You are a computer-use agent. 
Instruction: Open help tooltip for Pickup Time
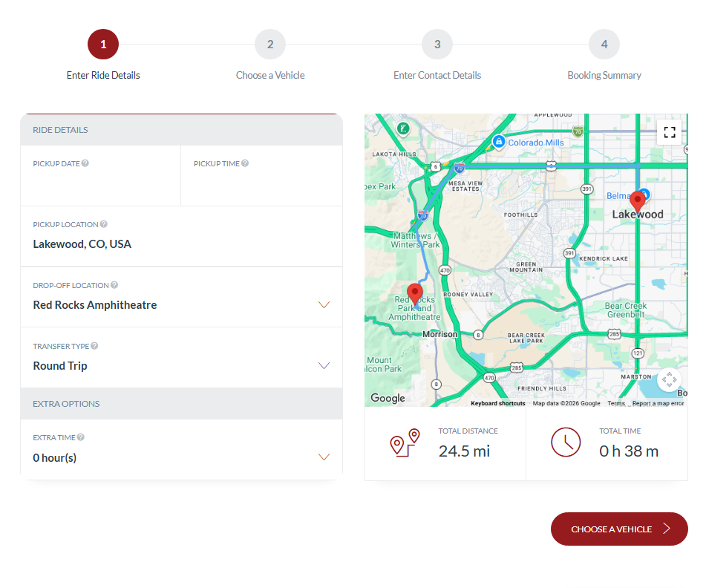pos(245,163)
